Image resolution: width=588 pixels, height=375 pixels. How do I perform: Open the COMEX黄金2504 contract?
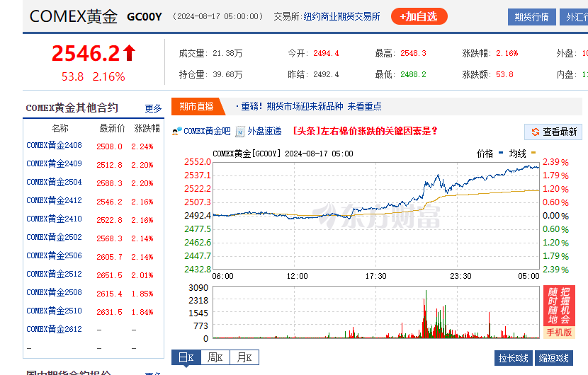pyautogui.click(x=54, y=182)
